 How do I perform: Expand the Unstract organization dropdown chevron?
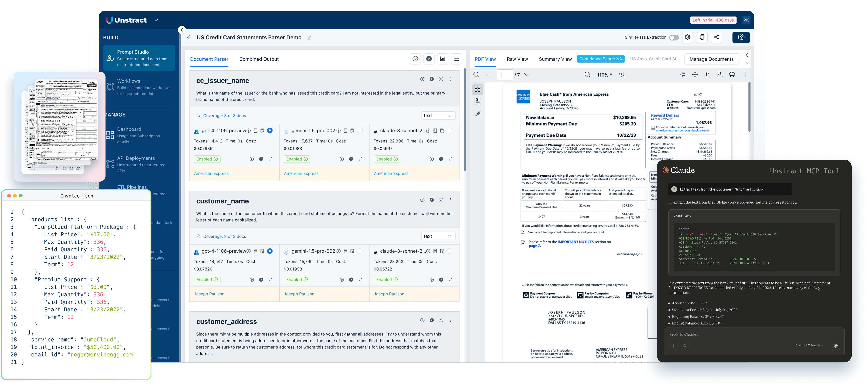click(156, 20)
